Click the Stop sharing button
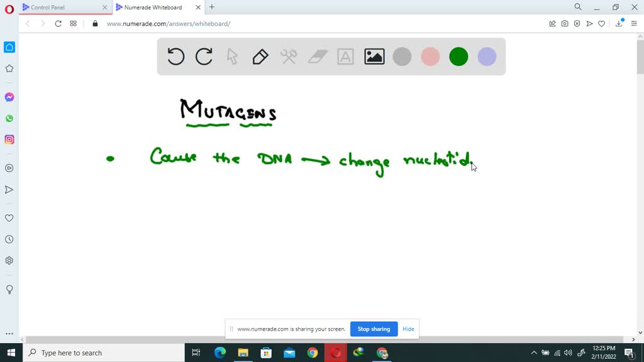The height and width of the screenshot is (362, 644). 374,329
